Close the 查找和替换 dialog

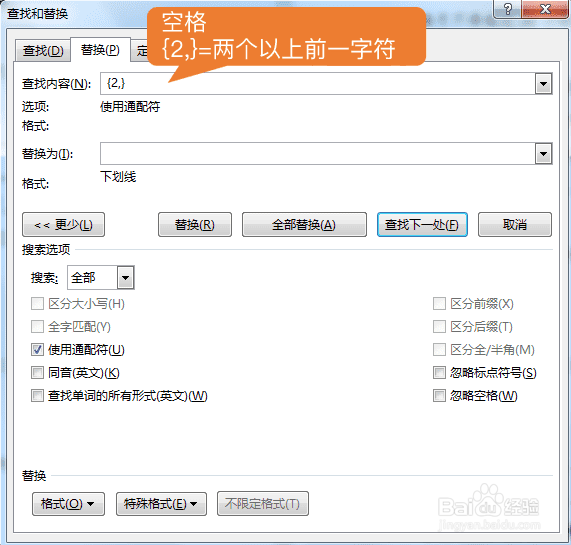(545, 9)
